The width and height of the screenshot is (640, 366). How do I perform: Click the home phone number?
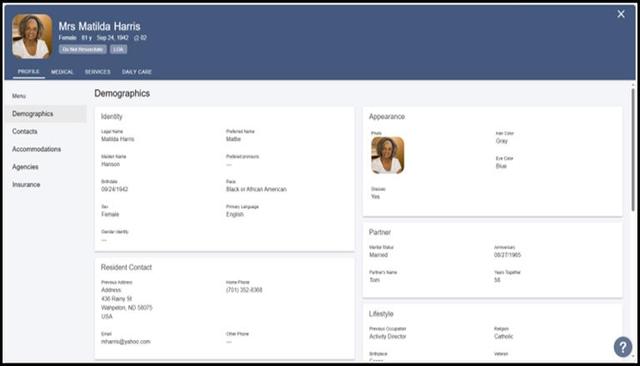pos(244,290)
